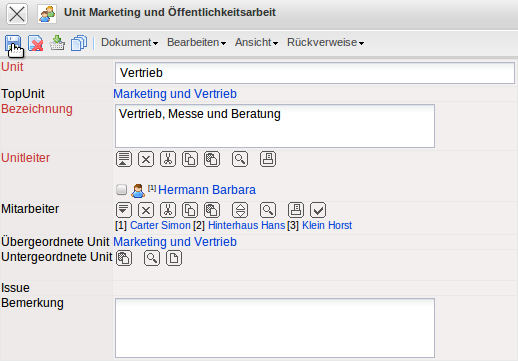Click the stamp-like icon in Mitarbeiter row

[296, 210]
